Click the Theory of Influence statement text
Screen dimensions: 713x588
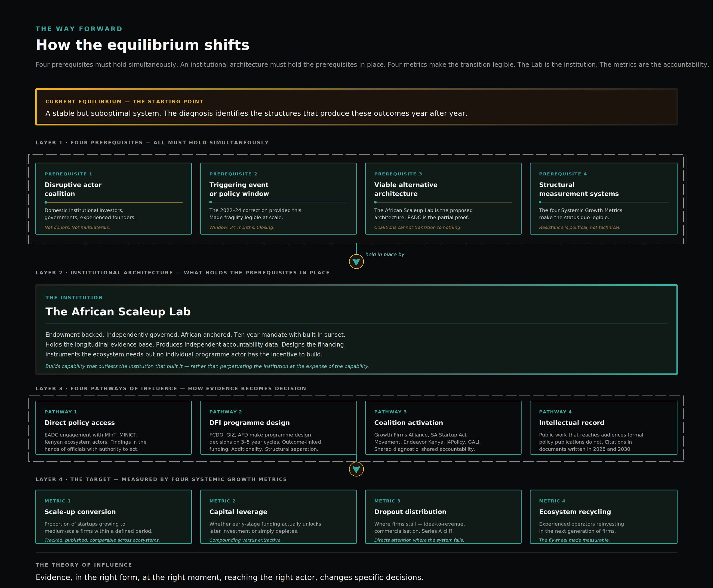coord(229,577)
